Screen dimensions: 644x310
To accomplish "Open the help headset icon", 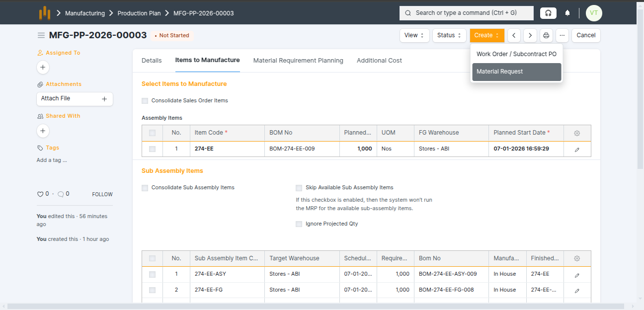I will click(x=548, y=13).
